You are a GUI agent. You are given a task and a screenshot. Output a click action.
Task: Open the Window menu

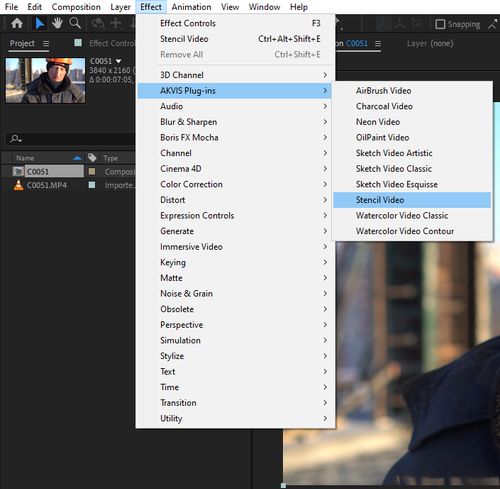264,7
